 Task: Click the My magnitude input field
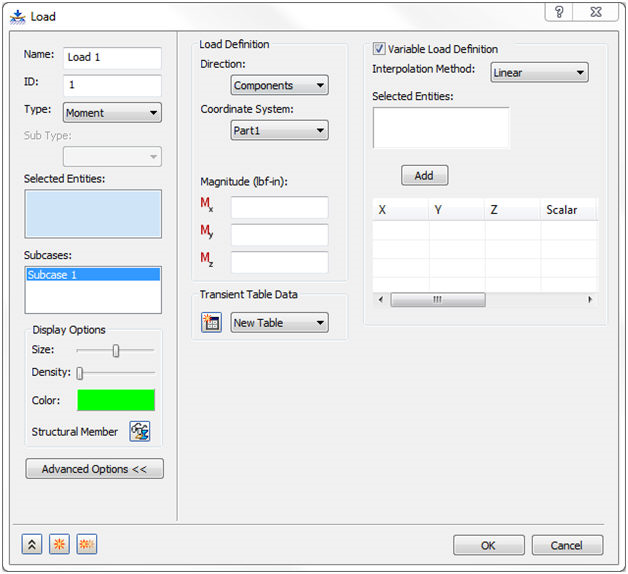280,235
